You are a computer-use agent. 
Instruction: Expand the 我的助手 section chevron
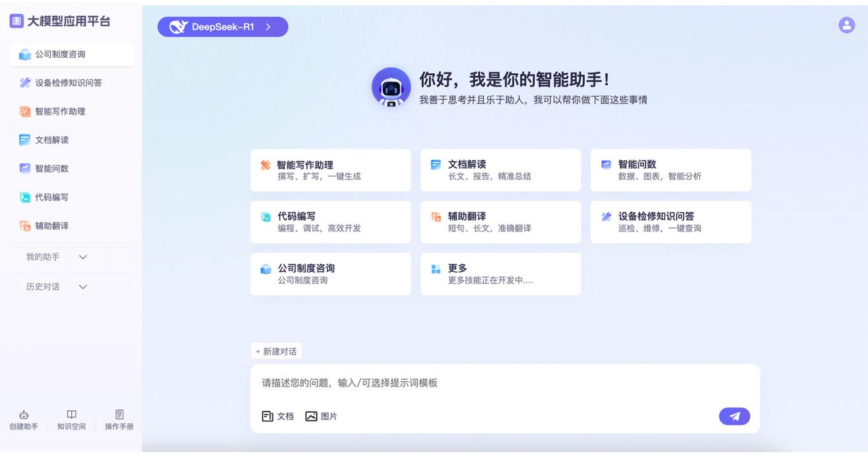click(x=83, y=257)
